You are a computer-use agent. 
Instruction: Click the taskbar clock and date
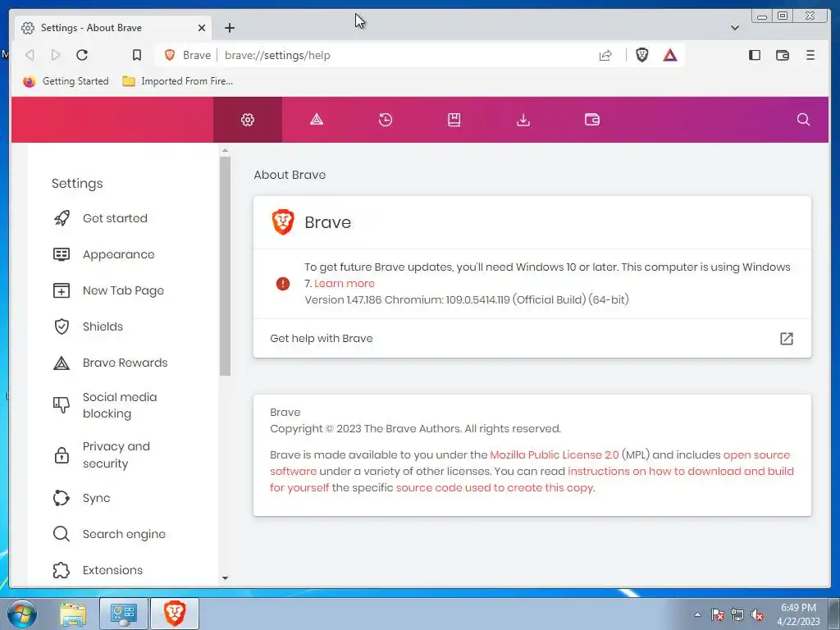click(x=798, y=614)
